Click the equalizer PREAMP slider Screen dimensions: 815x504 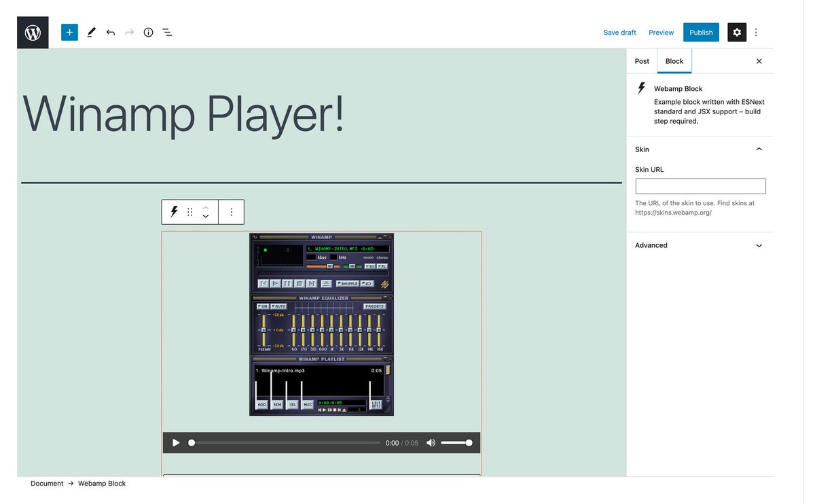(264, 330)
